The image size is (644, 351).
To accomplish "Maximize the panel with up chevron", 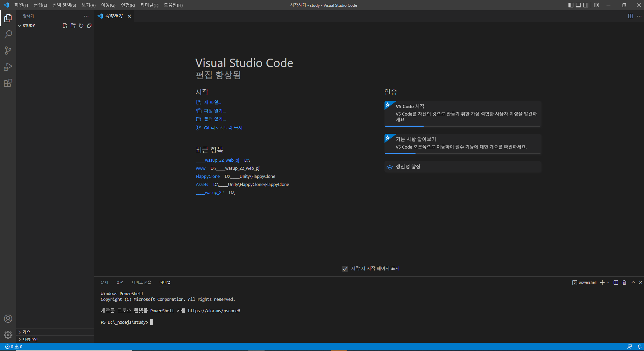I will click(633, 282).
